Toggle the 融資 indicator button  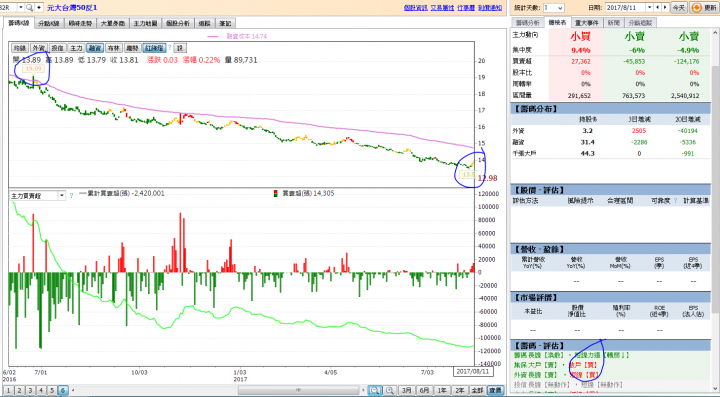coord(95,48)
